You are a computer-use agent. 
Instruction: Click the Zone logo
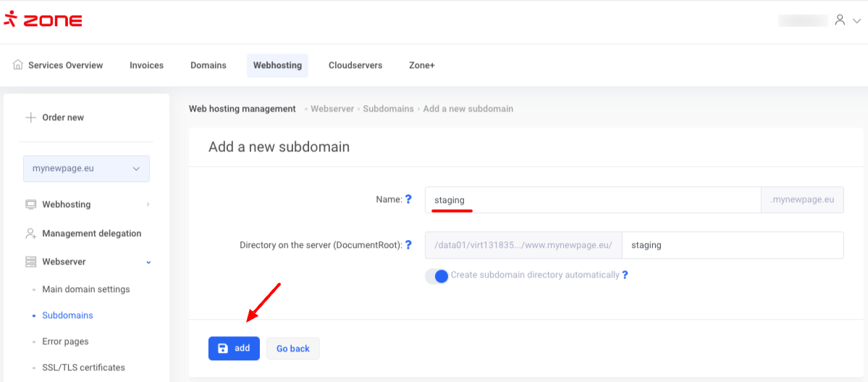click(43, 20)
